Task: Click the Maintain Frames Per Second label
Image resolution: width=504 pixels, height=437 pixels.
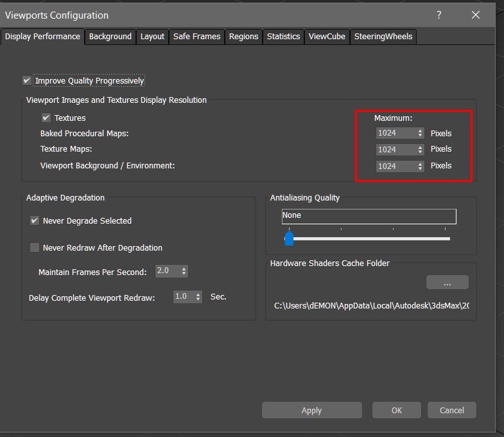Action: pos(92,272)
